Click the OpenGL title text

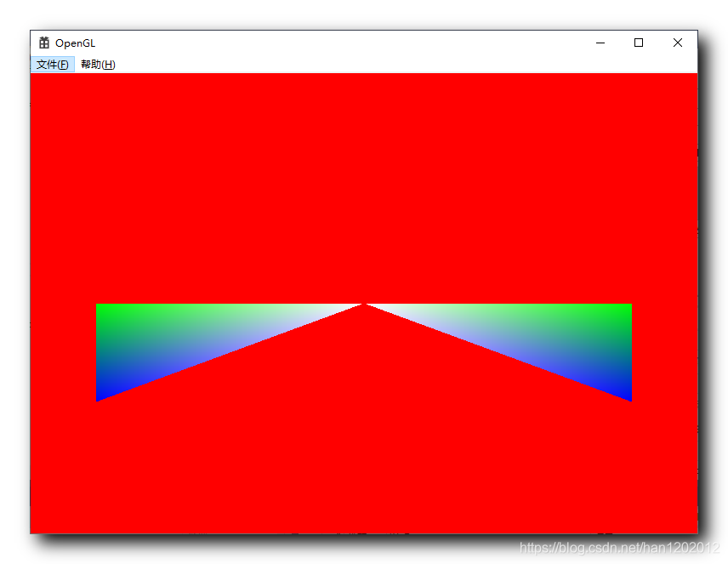[x=76, y=43]
